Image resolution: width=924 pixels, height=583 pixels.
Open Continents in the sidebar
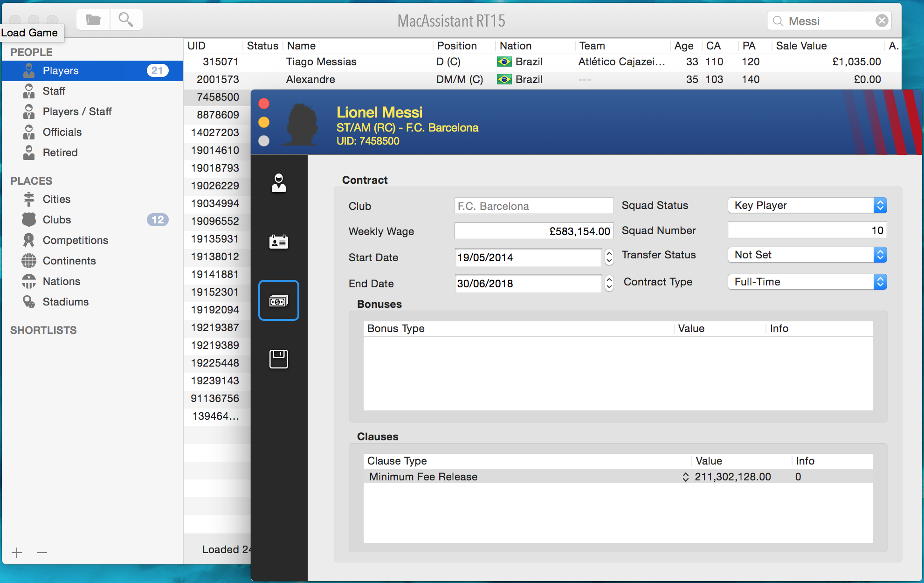(92, 261)
